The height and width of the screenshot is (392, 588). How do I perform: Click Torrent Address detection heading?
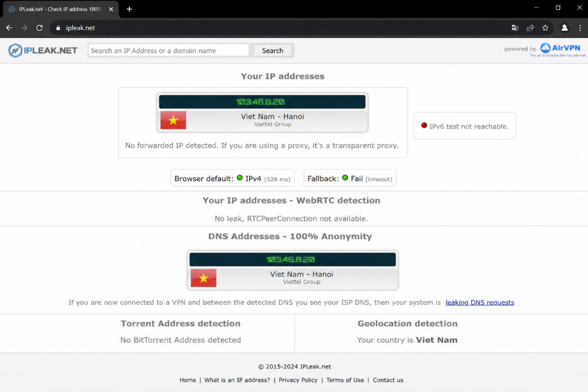click(x=180, y=323)
